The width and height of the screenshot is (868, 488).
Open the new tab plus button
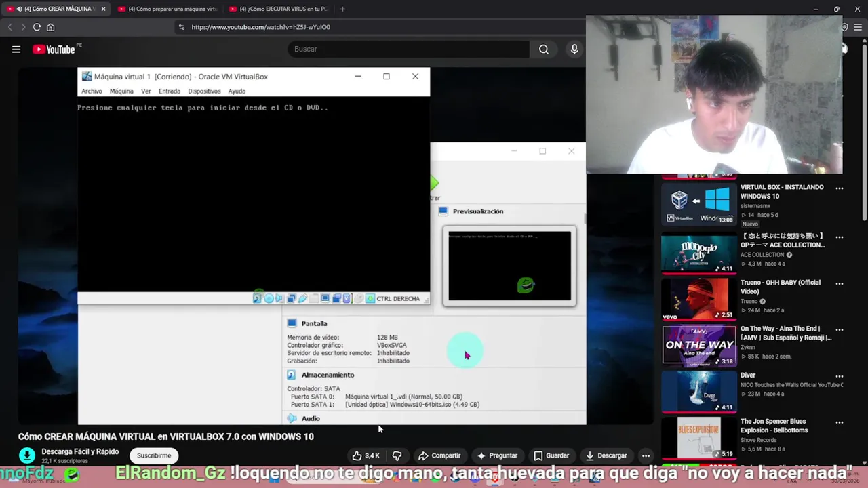pos(342,9)
